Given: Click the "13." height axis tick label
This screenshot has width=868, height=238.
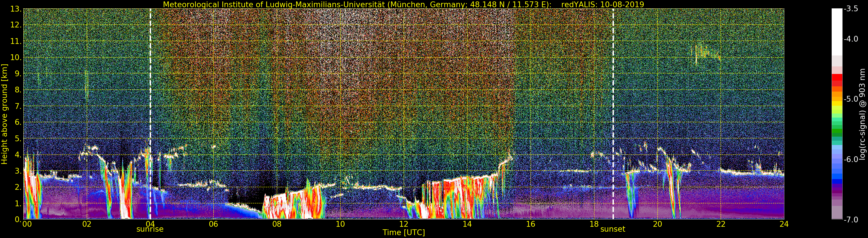Looking at the screenshot, I should pyautogui.click(x=16, y=9).
